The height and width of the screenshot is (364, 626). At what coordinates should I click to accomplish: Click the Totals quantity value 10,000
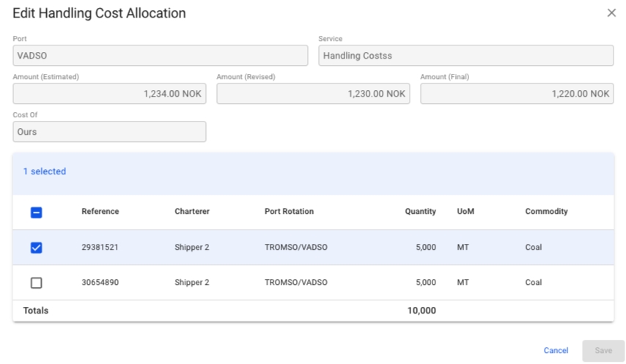click(421, 311)
